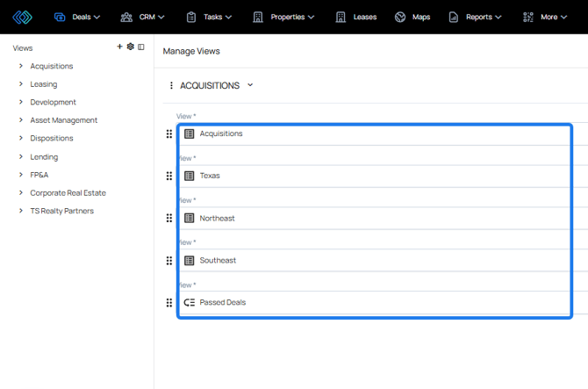
Task: Select Corporate Real Estate in sidebar
Action: point(68,193)
